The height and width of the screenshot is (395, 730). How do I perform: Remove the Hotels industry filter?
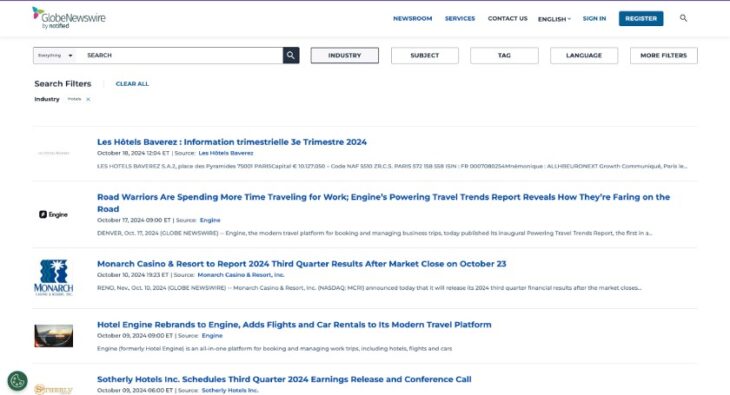pyautogui.click(x=88, y=99)
